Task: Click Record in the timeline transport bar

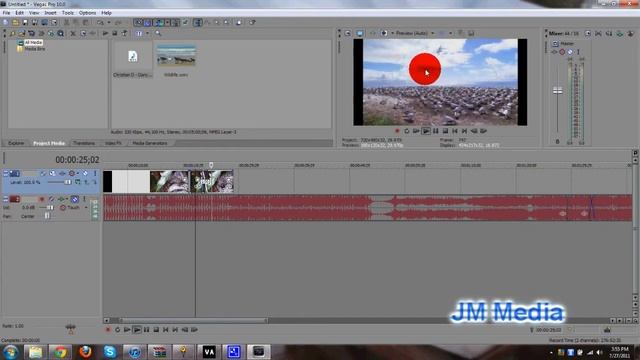Action: click(x=108, y=330)
